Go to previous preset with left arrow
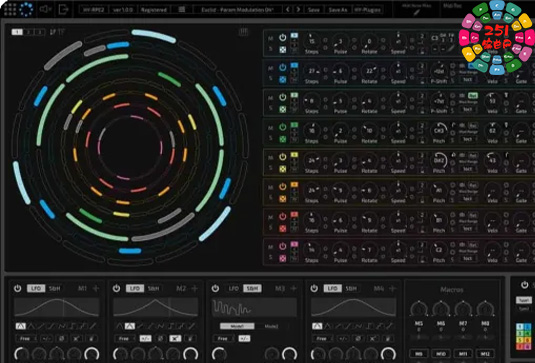Screen dimensions: 535x363 click(x=288, y=10)
